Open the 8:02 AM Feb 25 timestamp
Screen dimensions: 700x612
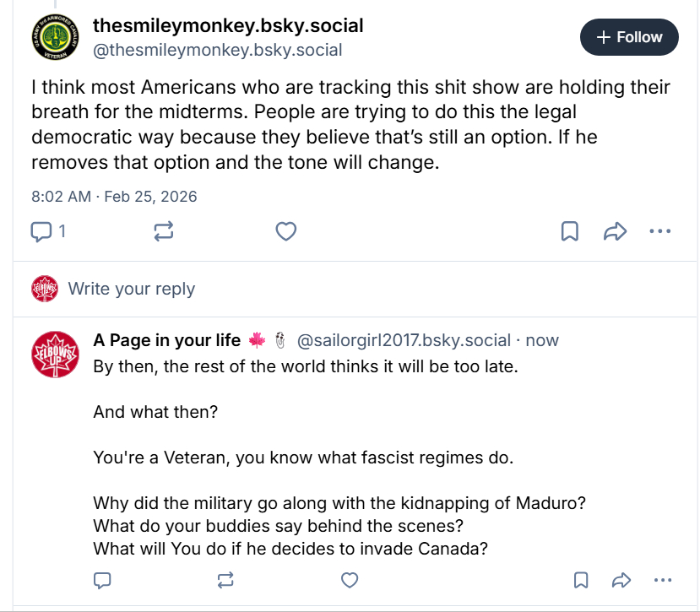pos(114,197)
